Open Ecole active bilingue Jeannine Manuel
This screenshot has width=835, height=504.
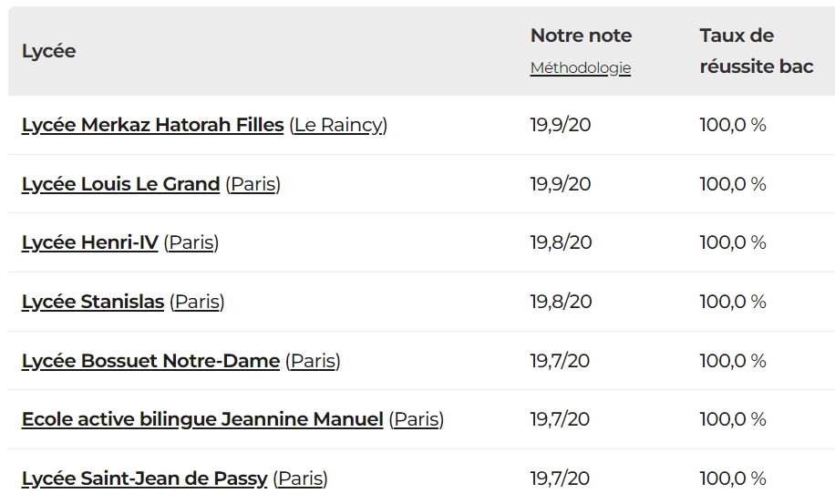tap(202, 419)
